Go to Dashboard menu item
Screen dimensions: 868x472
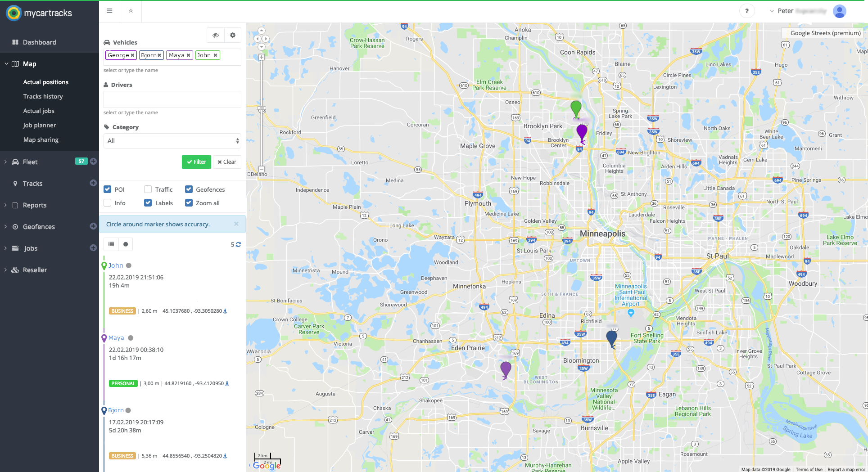[x=40, y=42]
